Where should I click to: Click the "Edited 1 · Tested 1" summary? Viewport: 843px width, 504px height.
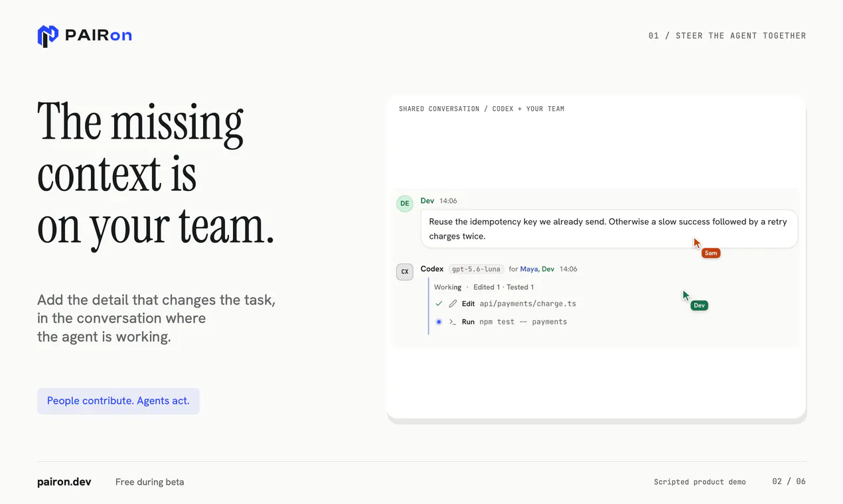[x=504, y=287]
